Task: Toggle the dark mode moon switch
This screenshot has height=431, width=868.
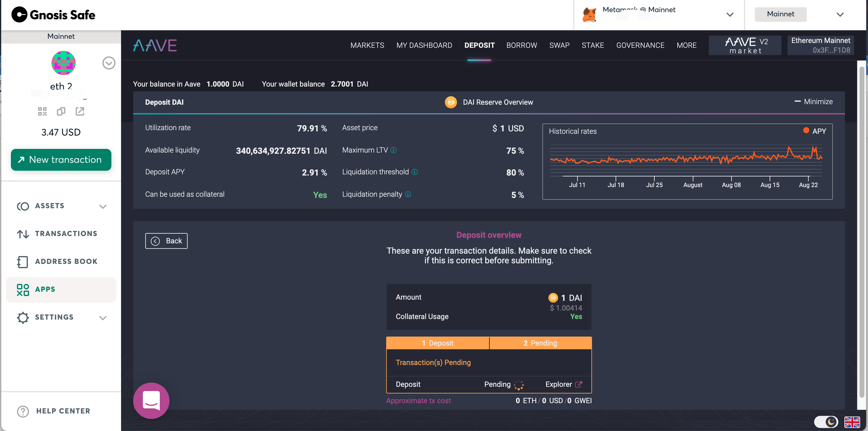Action: 826,422
